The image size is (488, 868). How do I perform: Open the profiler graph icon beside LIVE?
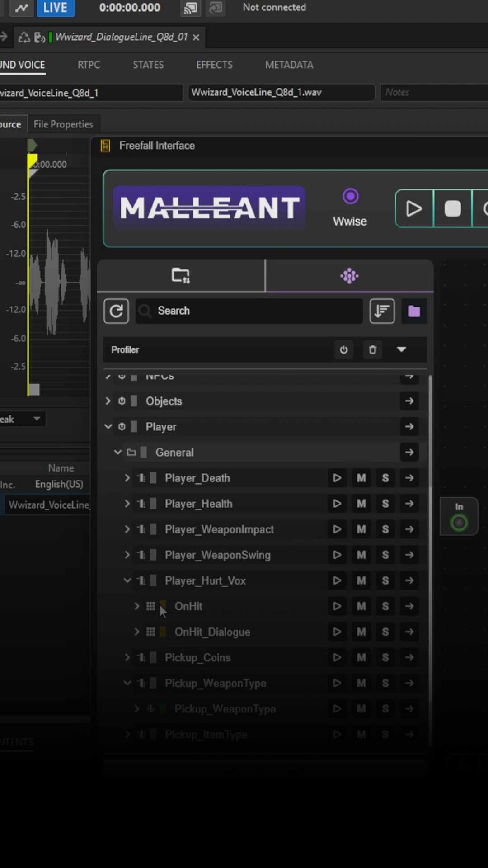[x=21, y=8]
